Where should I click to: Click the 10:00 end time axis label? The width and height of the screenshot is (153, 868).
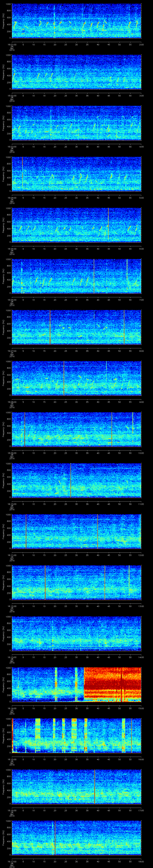pyautogui.click(x=141, y=453)
